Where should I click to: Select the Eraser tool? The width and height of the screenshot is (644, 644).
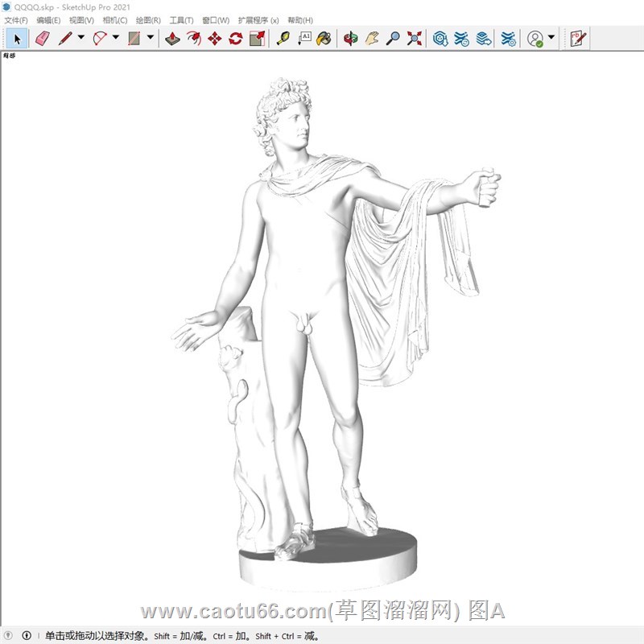(43, 38)
